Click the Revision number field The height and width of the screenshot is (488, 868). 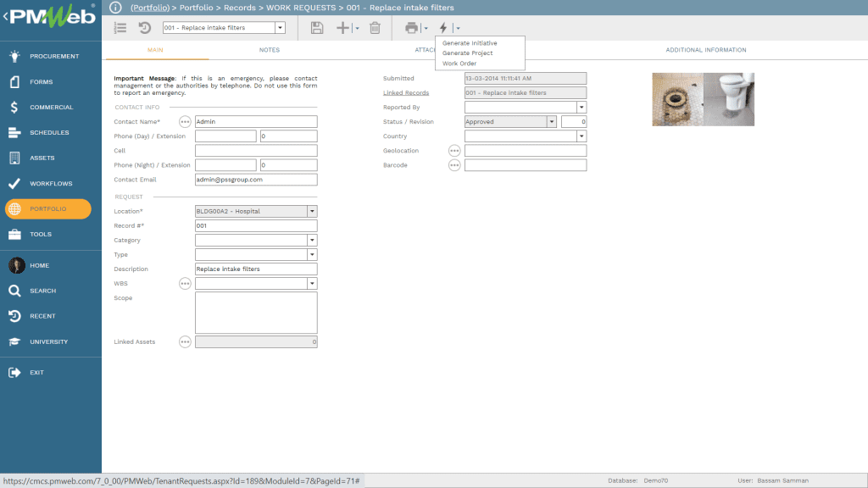click(x=574, y=122)
